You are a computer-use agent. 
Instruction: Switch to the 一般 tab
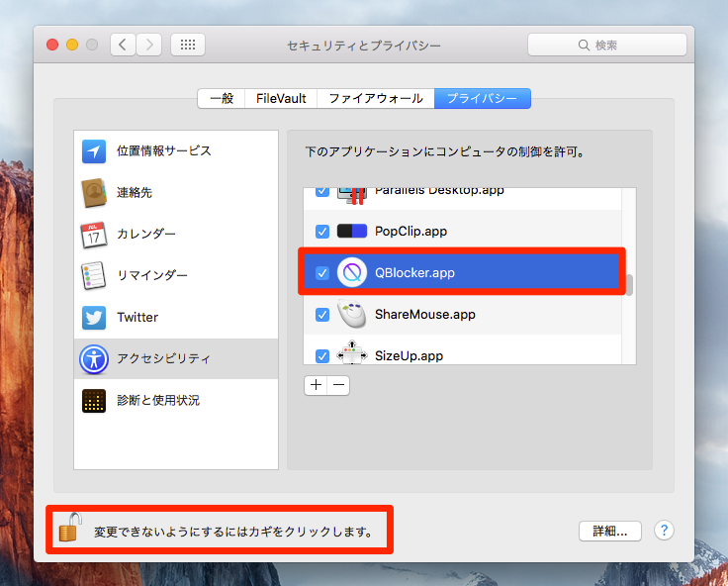point(222,99)
